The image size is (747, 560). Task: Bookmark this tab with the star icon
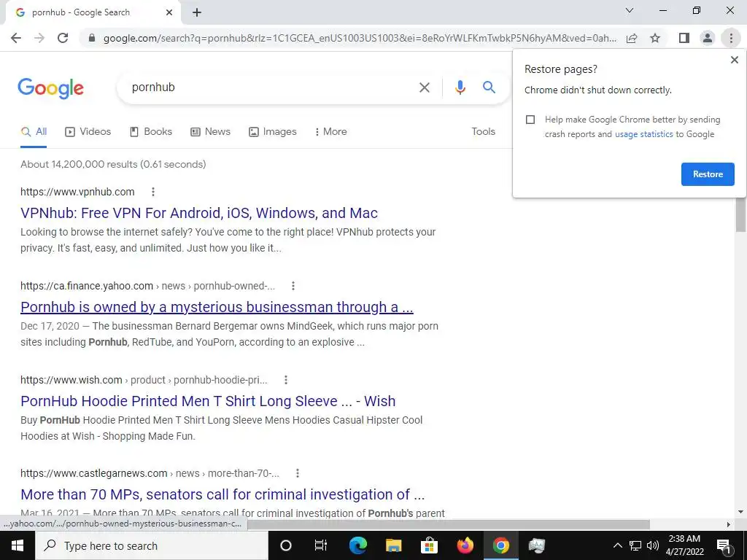click(x=655, y=38)
